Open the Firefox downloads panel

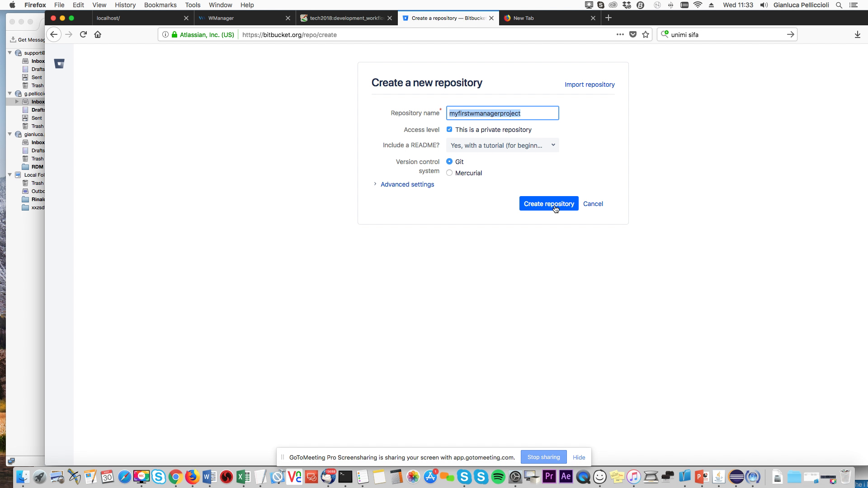857,34
